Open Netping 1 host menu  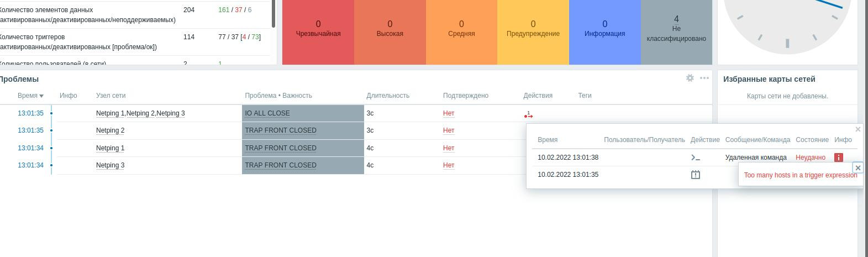click(x=110, y=148)
